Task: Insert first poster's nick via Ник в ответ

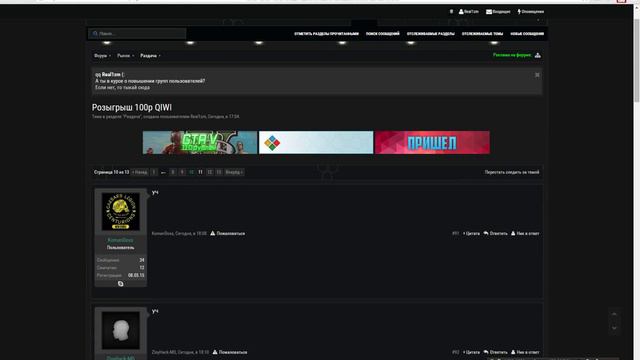Action: pyautogui.click(x=525, y=233)
